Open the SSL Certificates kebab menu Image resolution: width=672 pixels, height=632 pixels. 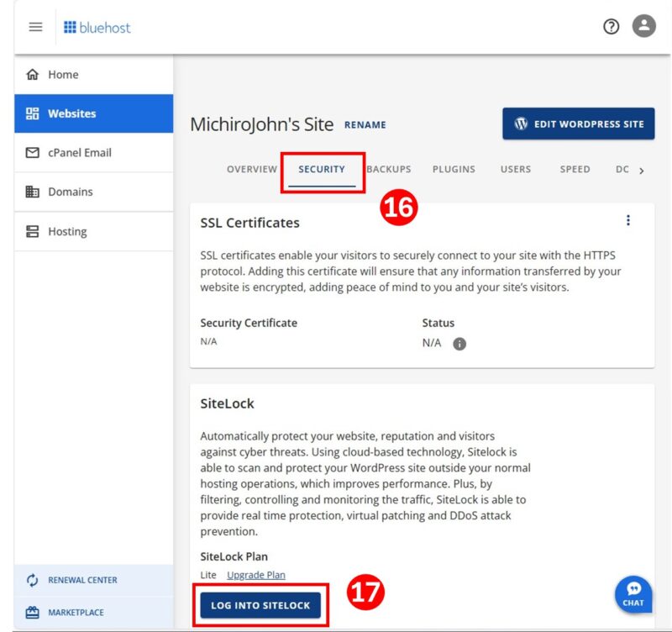coord(628,220)
